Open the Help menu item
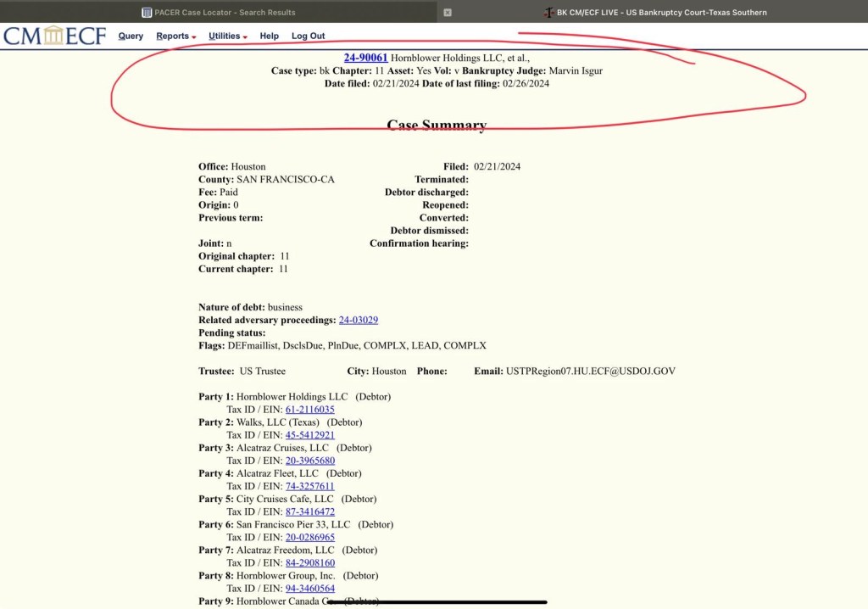868x609 pixels. click(269, 36)
